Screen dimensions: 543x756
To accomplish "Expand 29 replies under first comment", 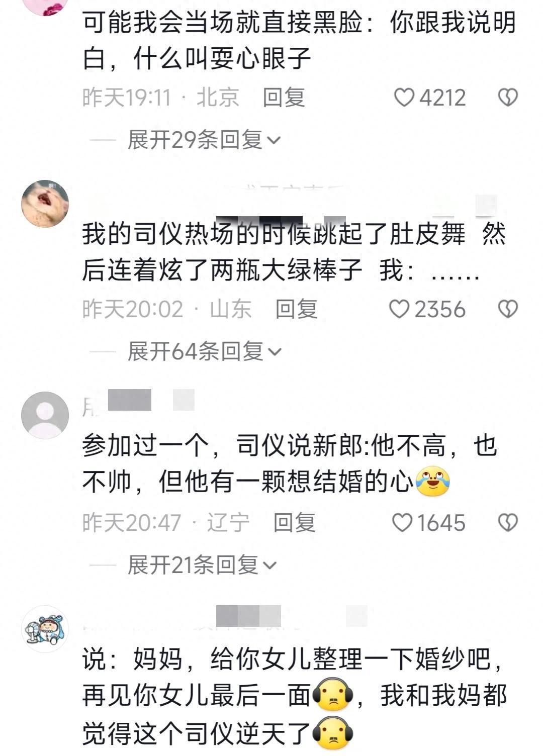I will point(204,140).
